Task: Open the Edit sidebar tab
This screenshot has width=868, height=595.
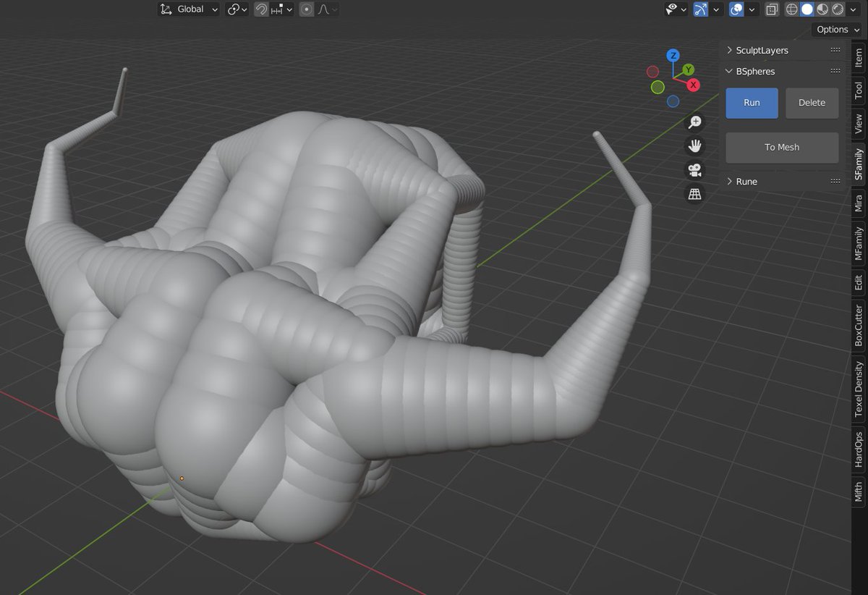Action: (x=858, y=283)
